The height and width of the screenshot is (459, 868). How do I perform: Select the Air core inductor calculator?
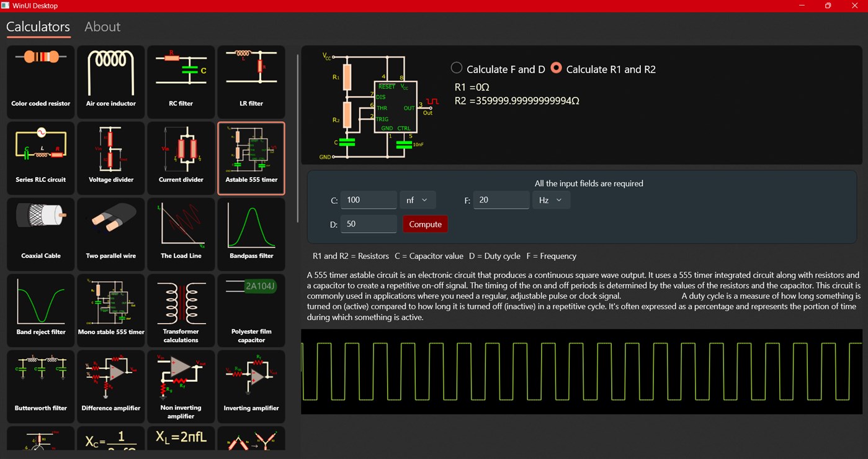click(110, 81)
